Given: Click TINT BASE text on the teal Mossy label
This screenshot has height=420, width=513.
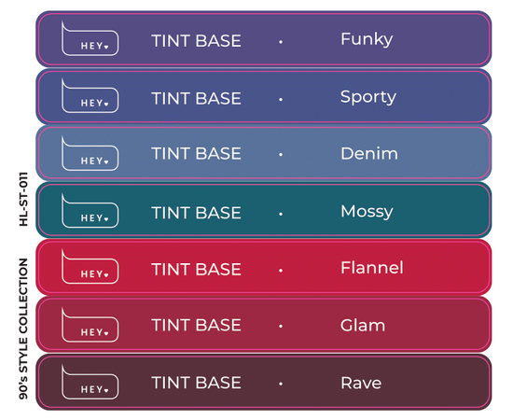Looking at the screenshot, I should [x=196, y=213].
